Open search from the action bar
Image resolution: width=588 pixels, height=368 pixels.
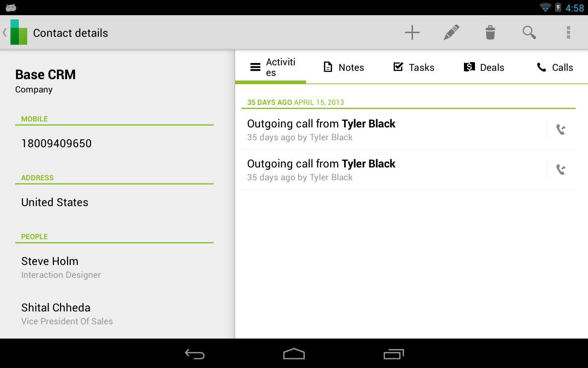point(529,32)
